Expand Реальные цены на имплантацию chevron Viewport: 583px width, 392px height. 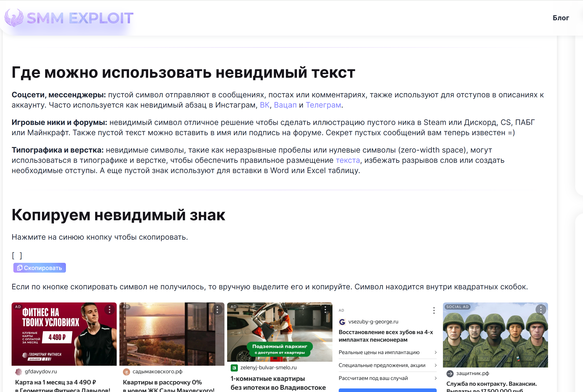pos(436,352)
